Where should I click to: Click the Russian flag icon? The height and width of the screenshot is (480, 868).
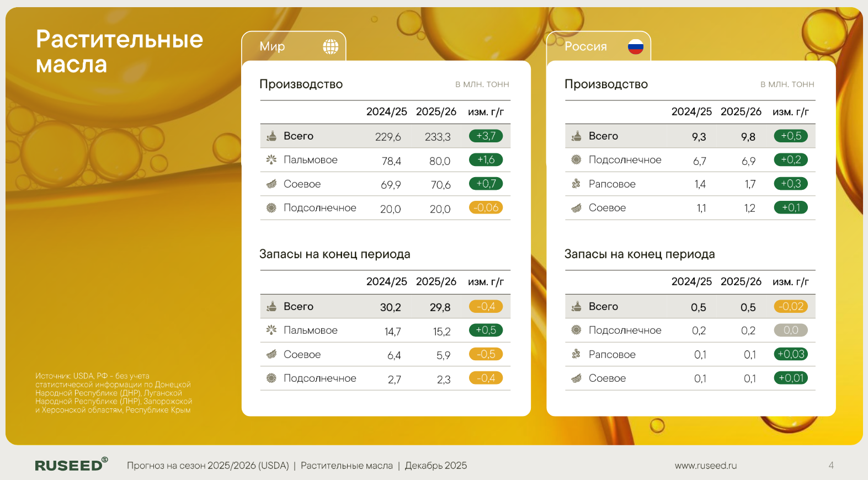pyautogui.click(x=636, y=47)
